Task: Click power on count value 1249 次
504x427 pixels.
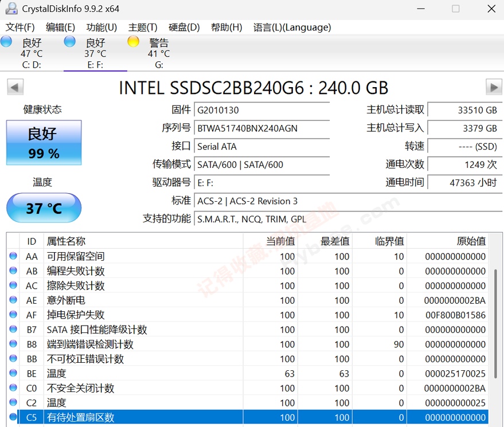Action: pos(465,164)
